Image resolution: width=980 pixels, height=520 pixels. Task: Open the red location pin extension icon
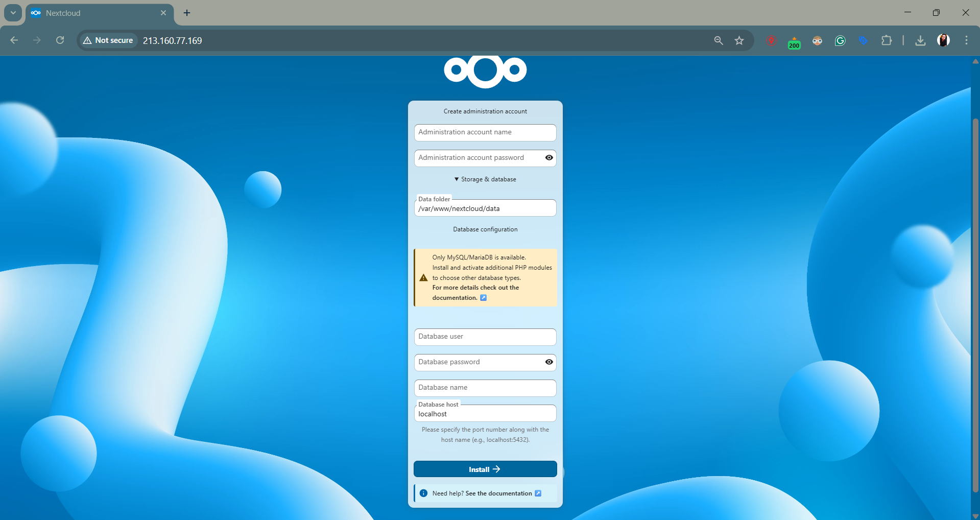coord(771,40)
